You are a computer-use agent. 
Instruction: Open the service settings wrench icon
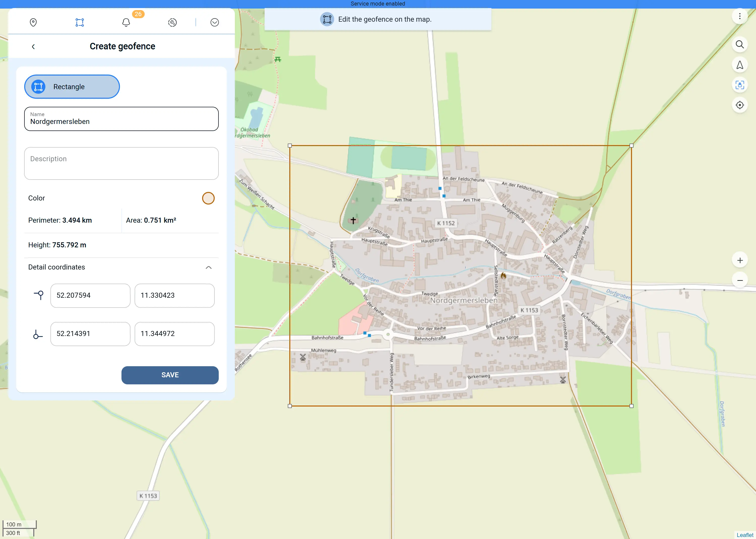coord(172,22)
